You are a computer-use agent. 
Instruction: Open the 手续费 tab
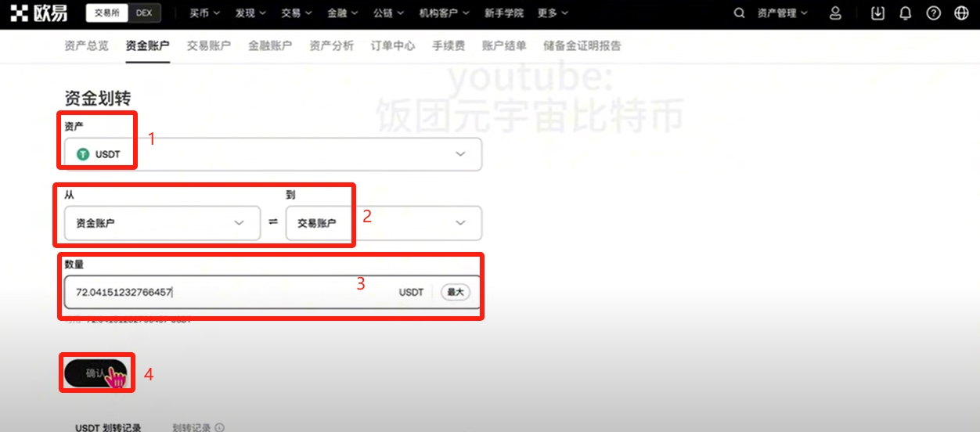tap(449, 45)
